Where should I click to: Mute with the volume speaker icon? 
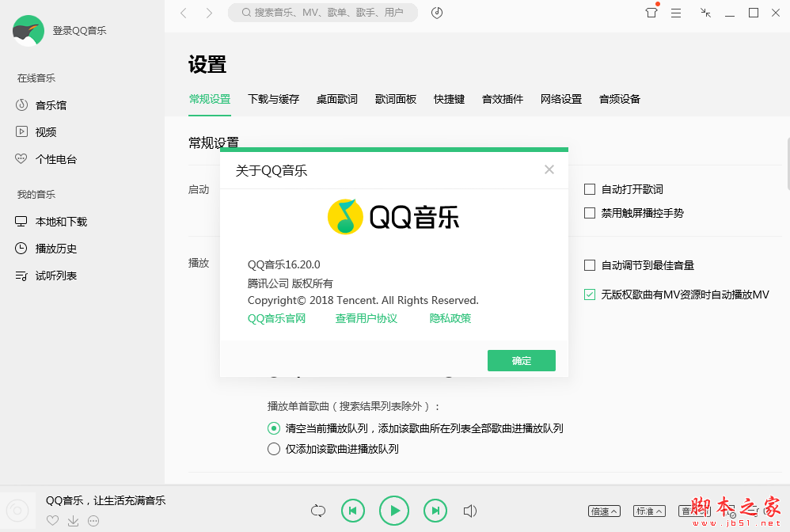469,511
